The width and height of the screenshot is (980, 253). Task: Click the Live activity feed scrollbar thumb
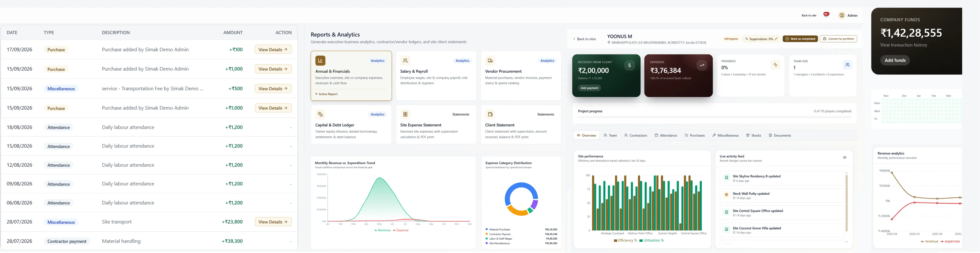847,203
